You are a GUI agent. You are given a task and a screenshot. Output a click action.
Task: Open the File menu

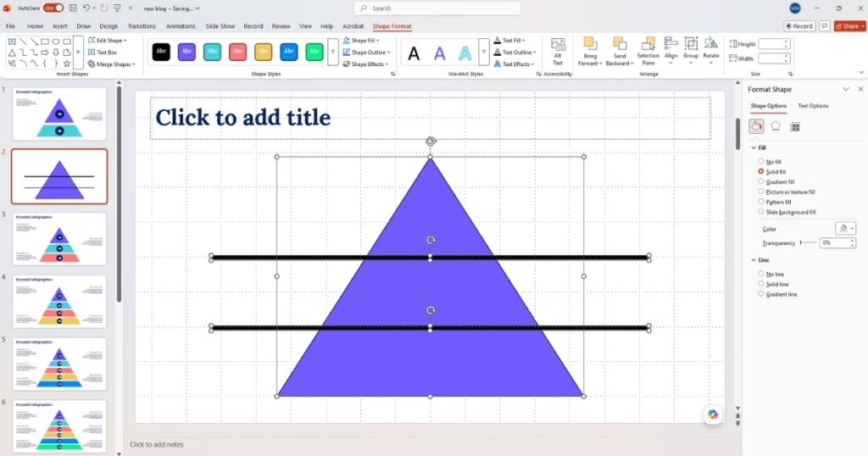[x=10, y=26]
